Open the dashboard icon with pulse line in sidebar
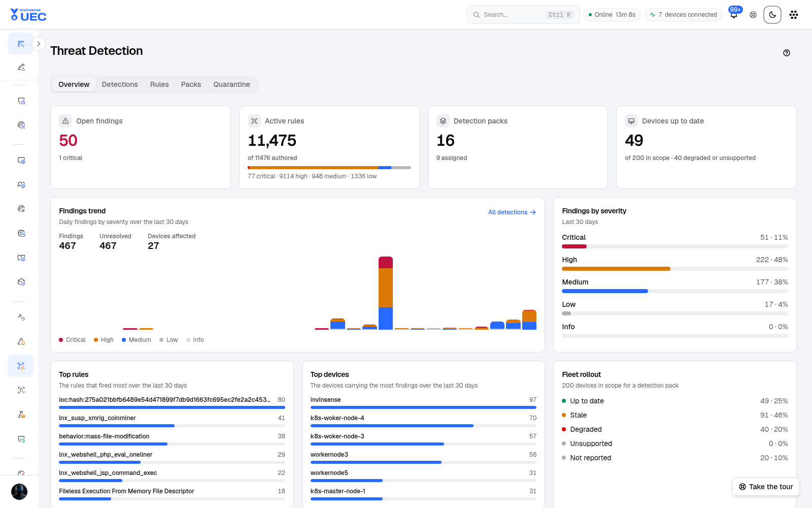812x508 pixels. pyautogui.click(x=21, y=44)
